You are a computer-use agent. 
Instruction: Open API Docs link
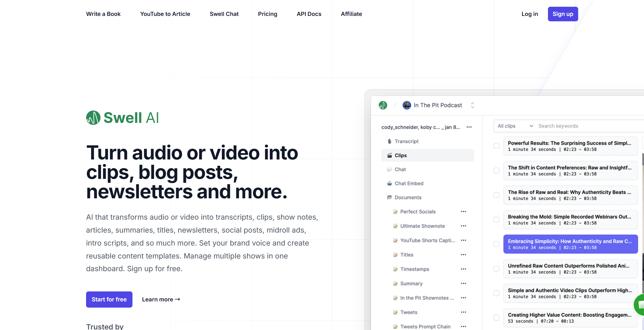click(x=309, y=14)
